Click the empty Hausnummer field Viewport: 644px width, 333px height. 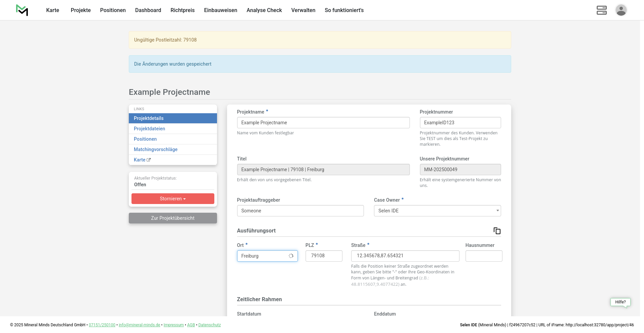point(483,256)
